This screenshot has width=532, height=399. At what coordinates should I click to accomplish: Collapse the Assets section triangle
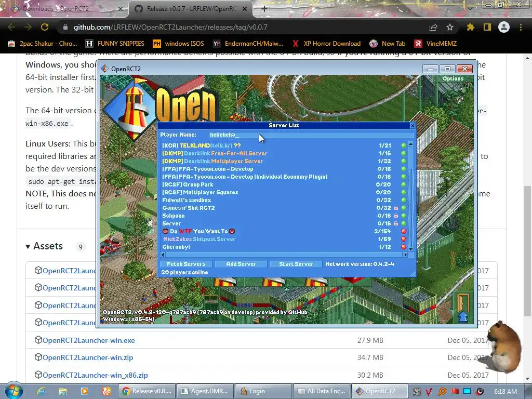click(x=28, y=246)
